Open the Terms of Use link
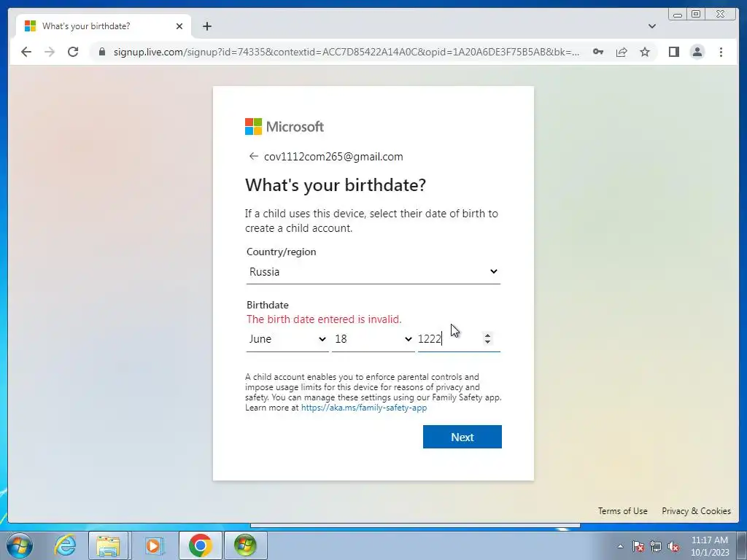 tap(623, 511)
